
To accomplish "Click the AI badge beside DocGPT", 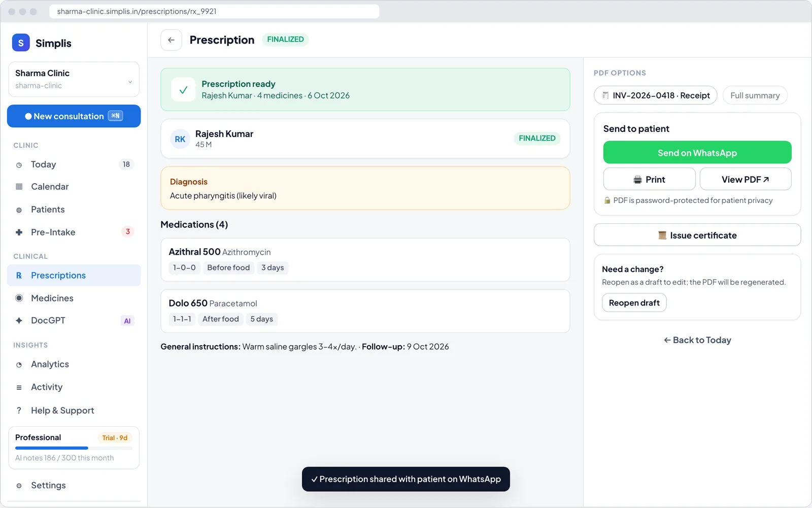I will pos(127,321).
